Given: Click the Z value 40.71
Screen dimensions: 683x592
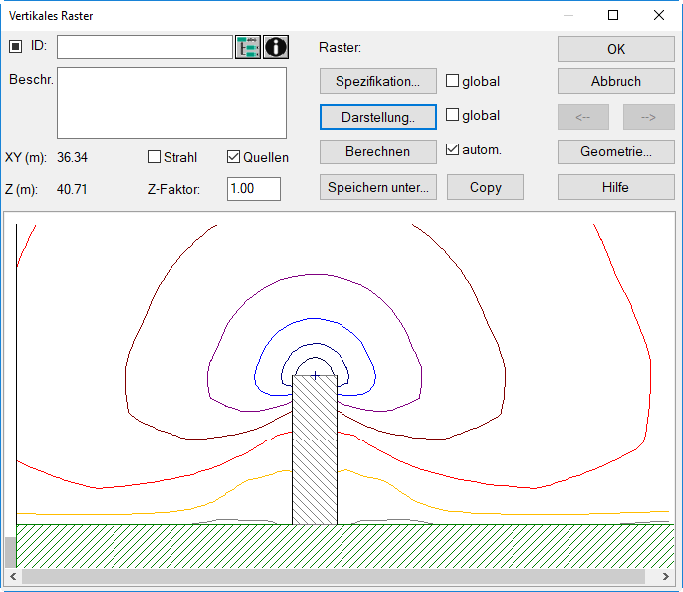Looking at the screenshot, I should coord(72,189).
